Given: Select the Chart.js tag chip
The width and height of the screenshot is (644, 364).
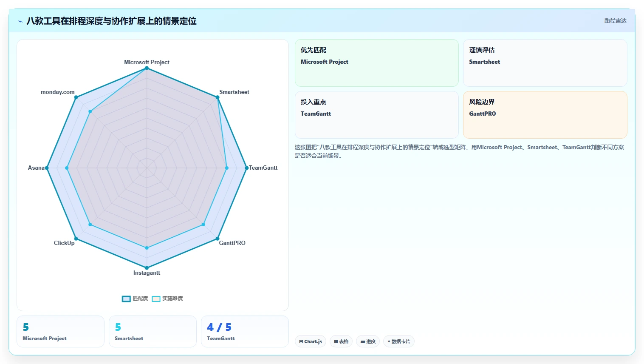Looking at the screenshot, I should click(x=311, y=341).
